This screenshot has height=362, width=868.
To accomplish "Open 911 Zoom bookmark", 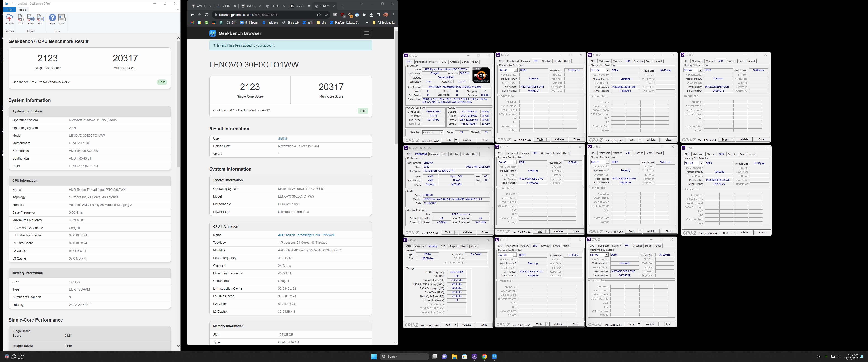I will click(x=249, y=23).
